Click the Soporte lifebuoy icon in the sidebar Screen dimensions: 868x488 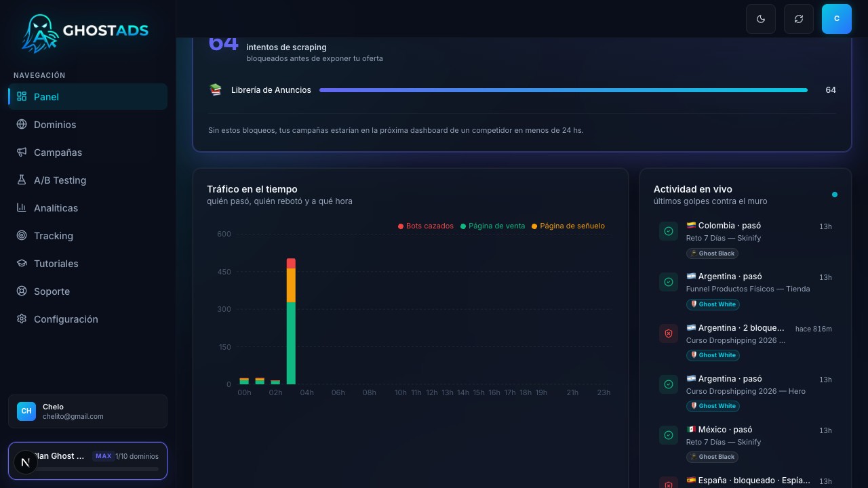[22, 291]
